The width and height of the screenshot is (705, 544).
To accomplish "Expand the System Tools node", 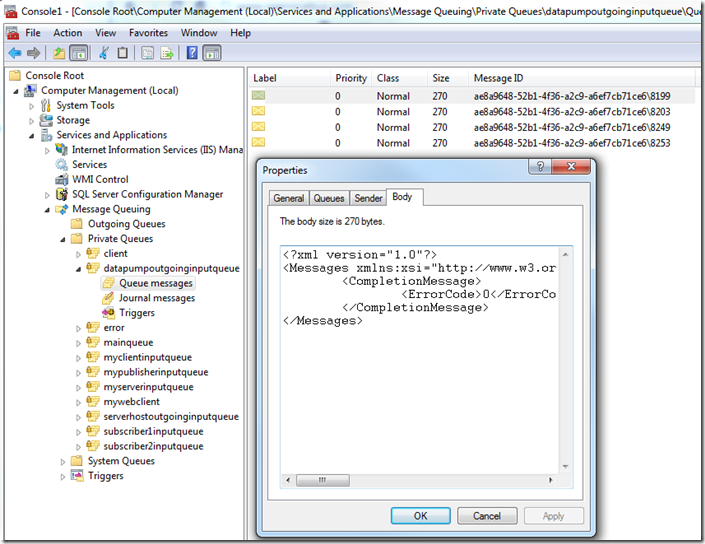I will 31,107.
